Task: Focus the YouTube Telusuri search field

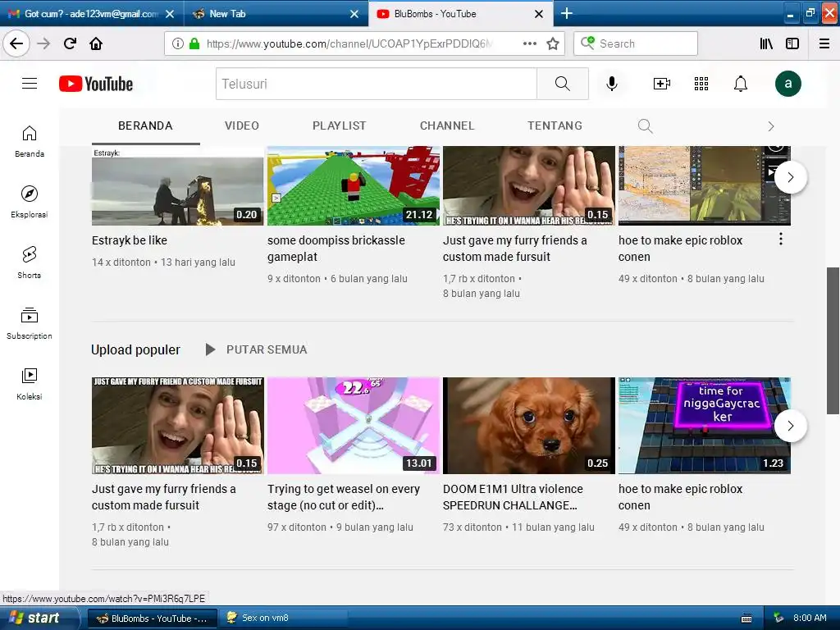Action: [376, 84]
